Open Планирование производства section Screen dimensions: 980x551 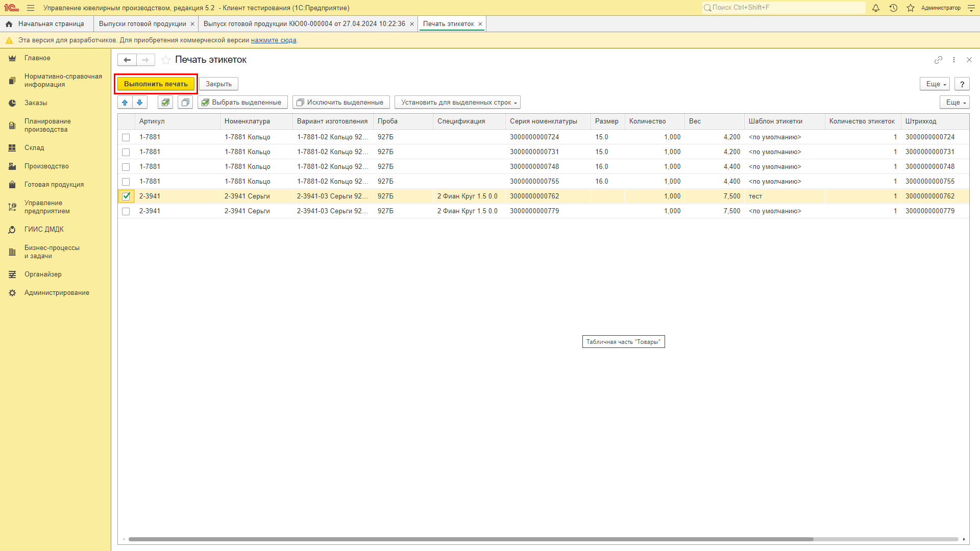(x=47, y=126)
